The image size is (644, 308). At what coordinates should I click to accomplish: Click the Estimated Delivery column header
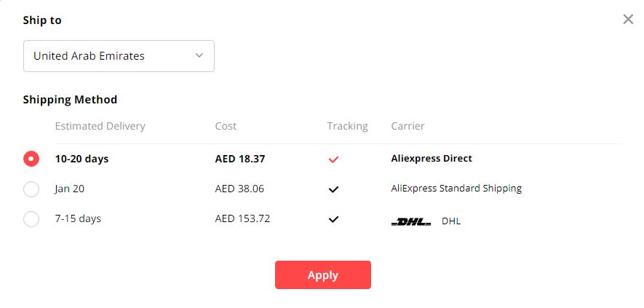click(100, 126)
